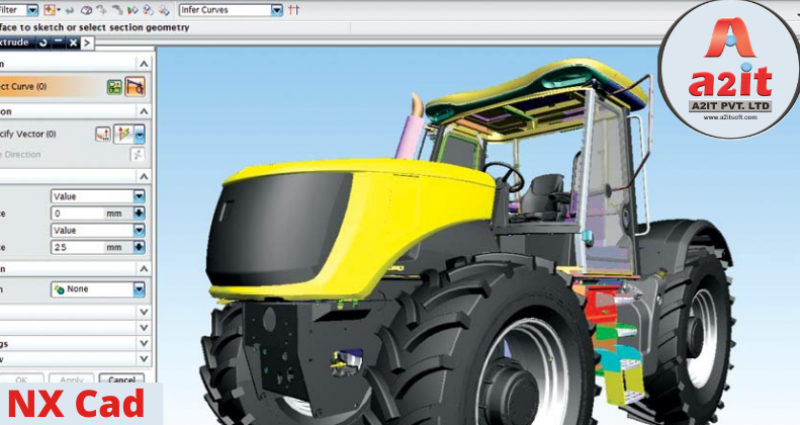
Task: Open the selection Filter dropdown
Action: (32, 10)
